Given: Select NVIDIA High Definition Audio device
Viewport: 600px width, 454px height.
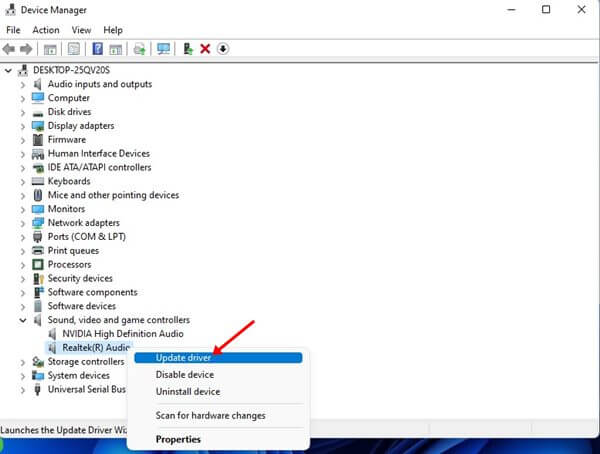Looking at the screenshot, I should [123, 333].
